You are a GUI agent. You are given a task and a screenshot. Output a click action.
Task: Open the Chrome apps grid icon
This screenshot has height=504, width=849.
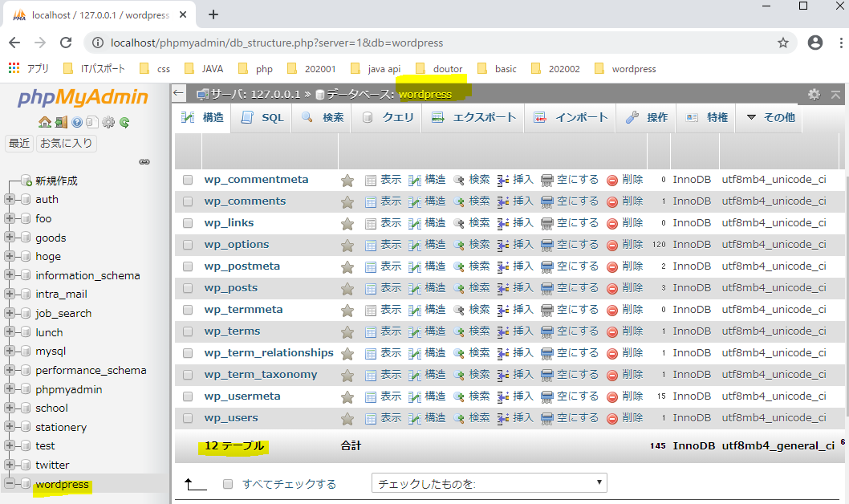pos(14,68)
